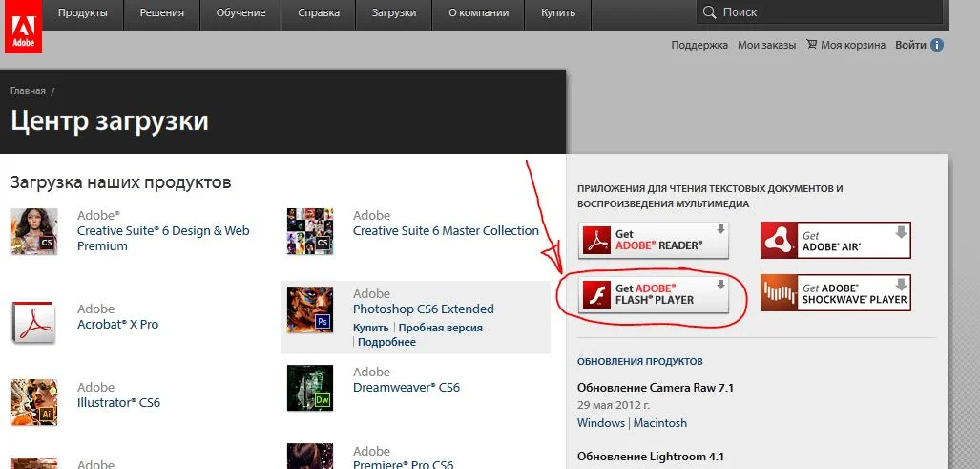The height and width of the screenshot is (469, 980).
Task: Open the Справка menu
Action: click(319, 12)
